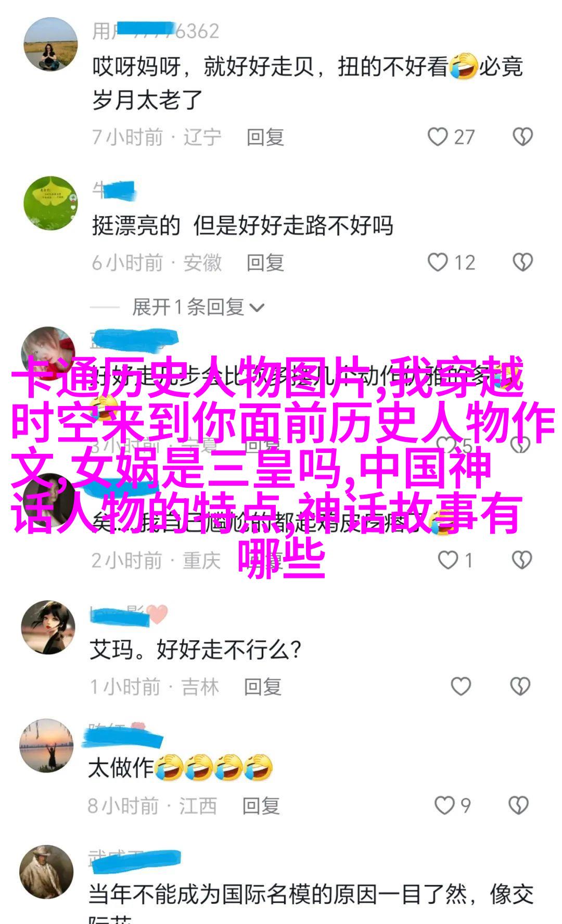Reply to the 江西 comment via 回复
This screenshot has width=562, height=924.
click(x=261, y=806)
